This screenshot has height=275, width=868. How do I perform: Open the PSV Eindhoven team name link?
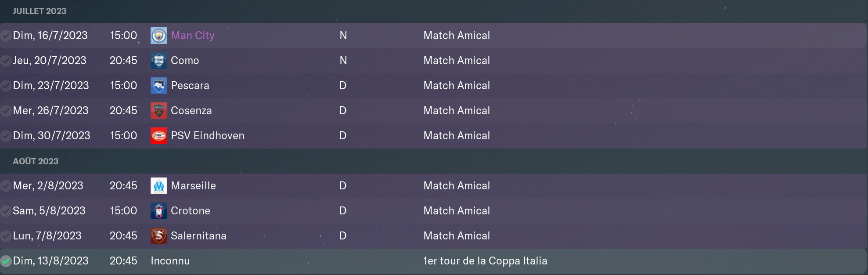pyautogui.click(x=208, y=136)
